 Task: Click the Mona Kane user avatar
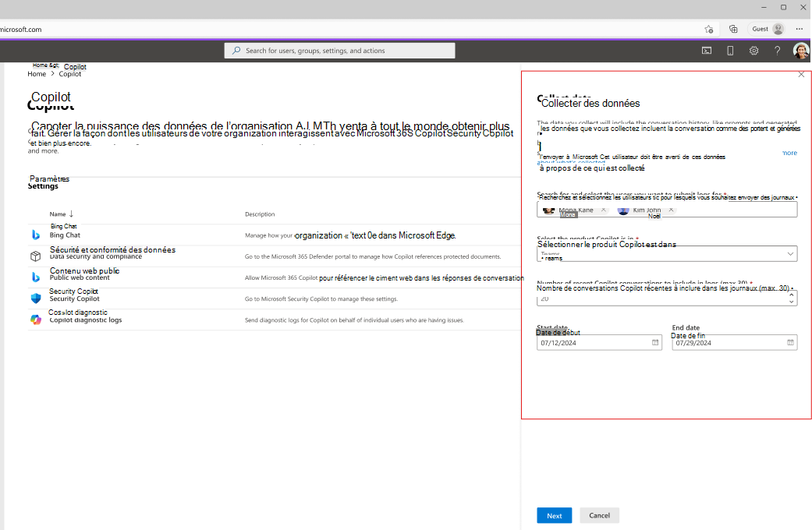click(x=549, y=210)
